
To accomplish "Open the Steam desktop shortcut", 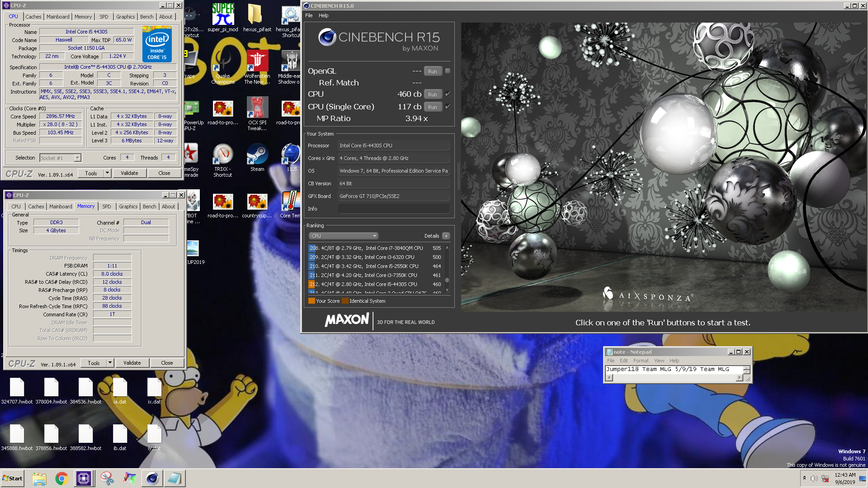I will click(257, 158).
